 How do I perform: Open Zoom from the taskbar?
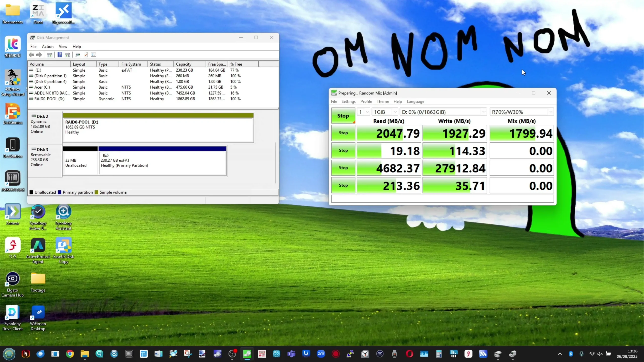tap(321, 354)
